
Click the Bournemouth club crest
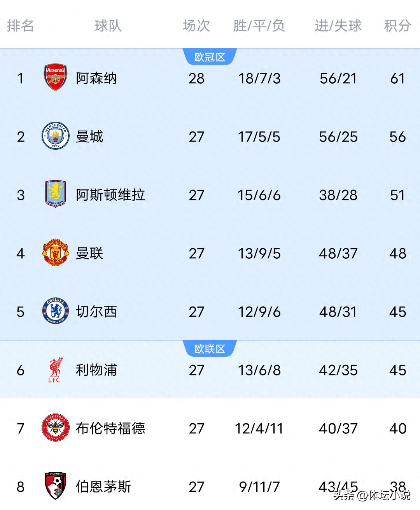pos(55,486)
